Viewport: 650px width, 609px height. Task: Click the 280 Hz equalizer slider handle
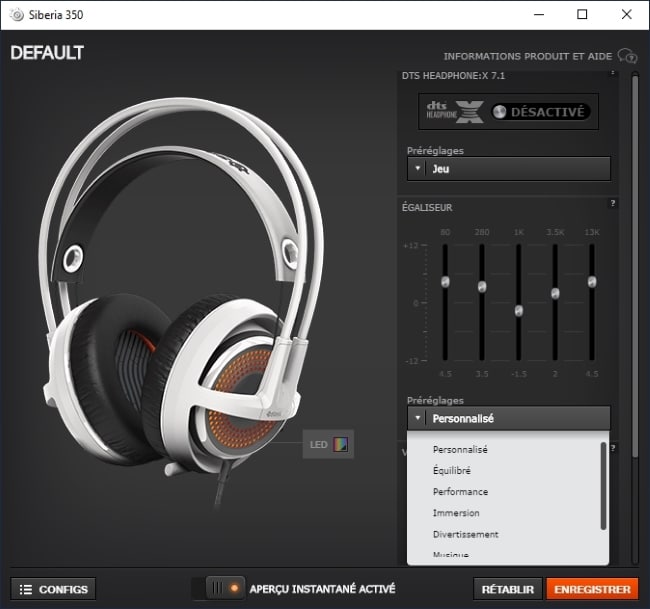(482, 286)
